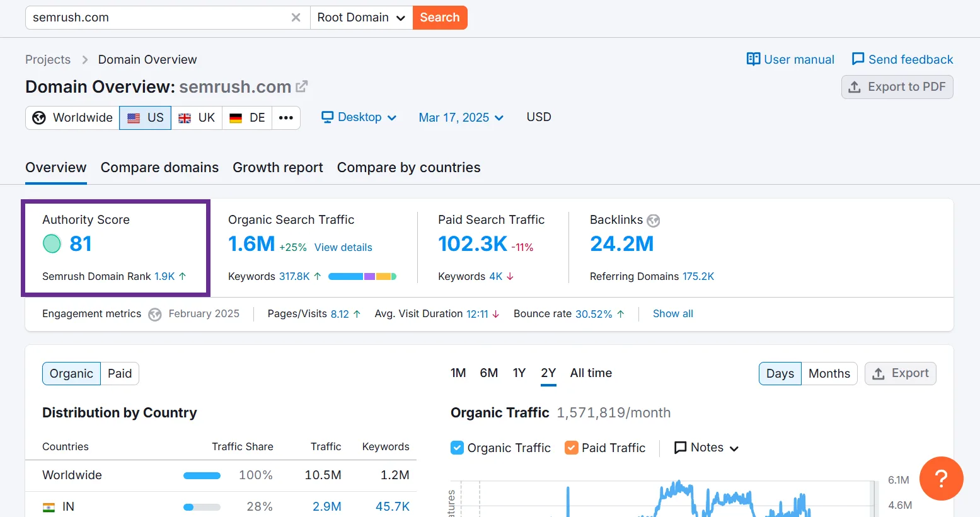Set chart range to 1Y
This screenshot has height=517, width=980.
(x=519, y=373)
